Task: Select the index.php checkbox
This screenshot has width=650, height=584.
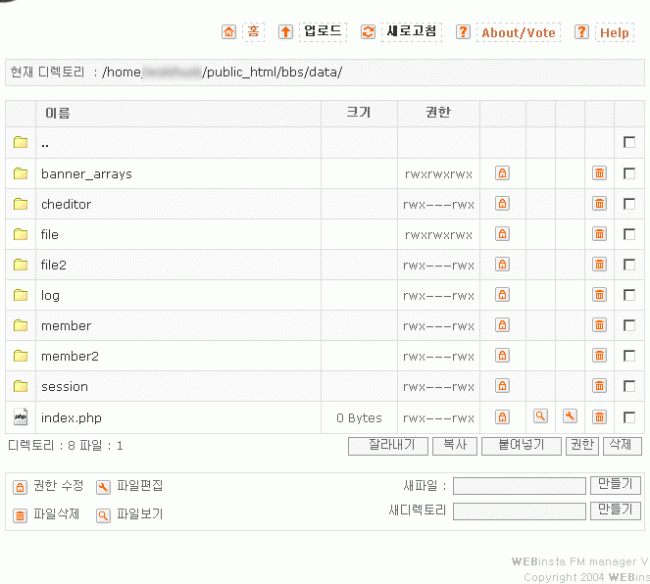Action: point(629,417)
